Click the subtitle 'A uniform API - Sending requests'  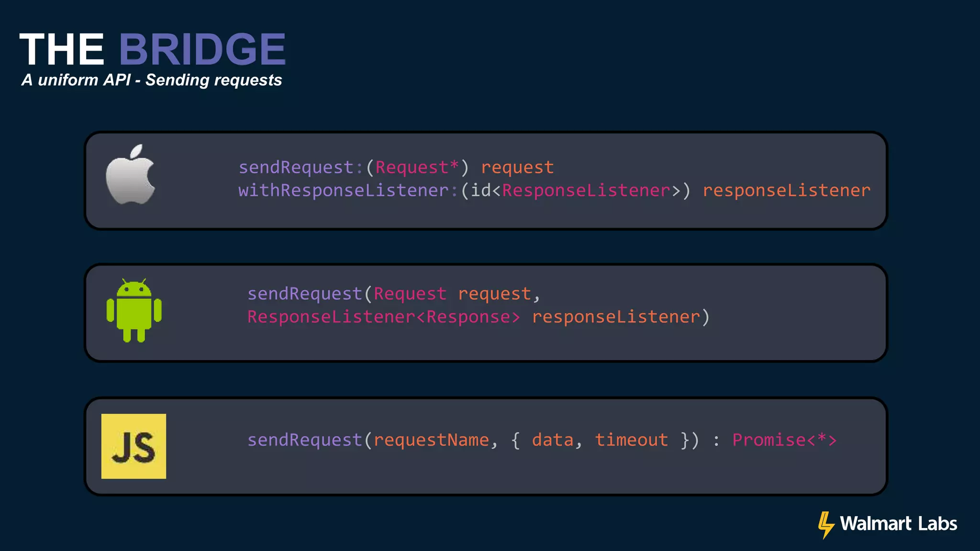click(x=152, y=80)
